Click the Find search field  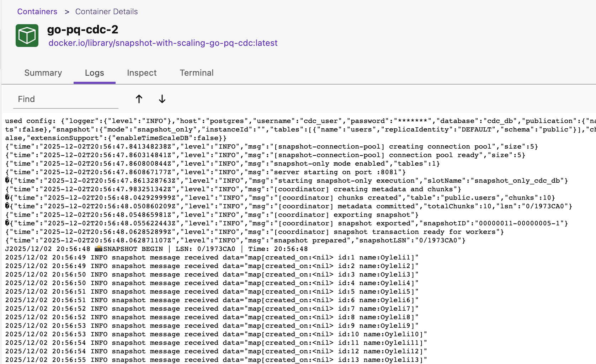[65, 99]
